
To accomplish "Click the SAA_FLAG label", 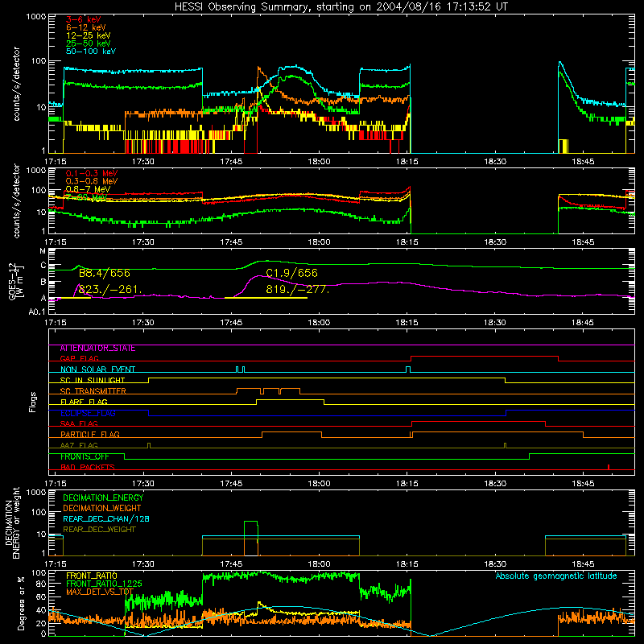I will pos(79,423).
